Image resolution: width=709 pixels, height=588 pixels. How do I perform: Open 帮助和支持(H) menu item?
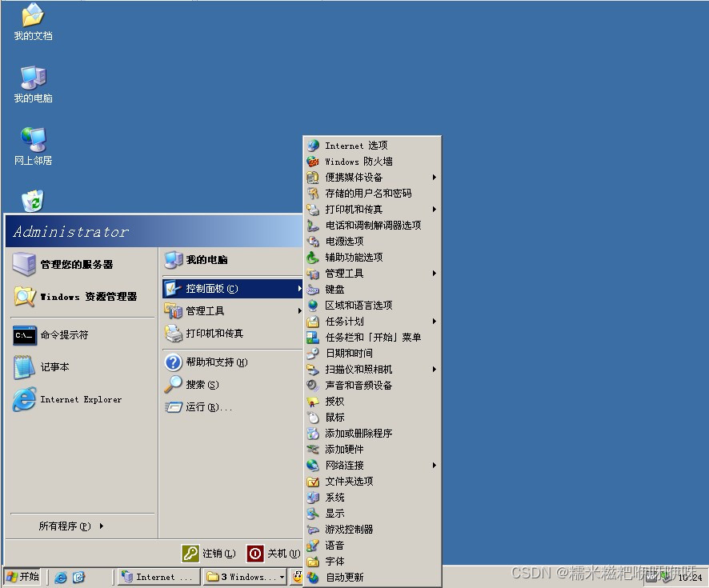[232, 362]
